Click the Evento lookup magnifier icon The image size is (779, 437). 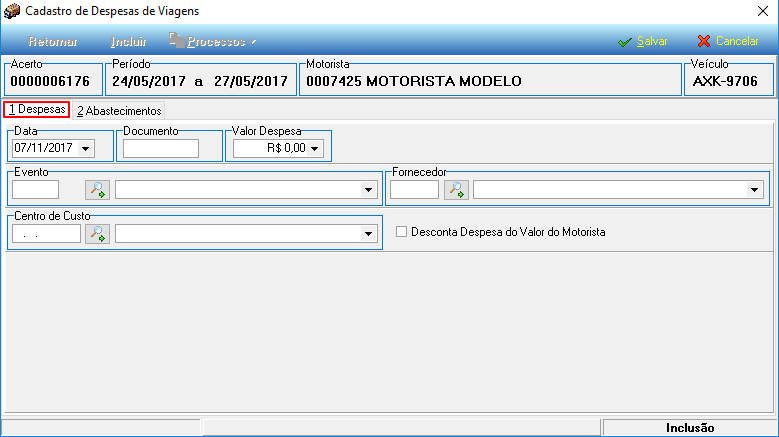pyautogui.click(x=97, y=190)
